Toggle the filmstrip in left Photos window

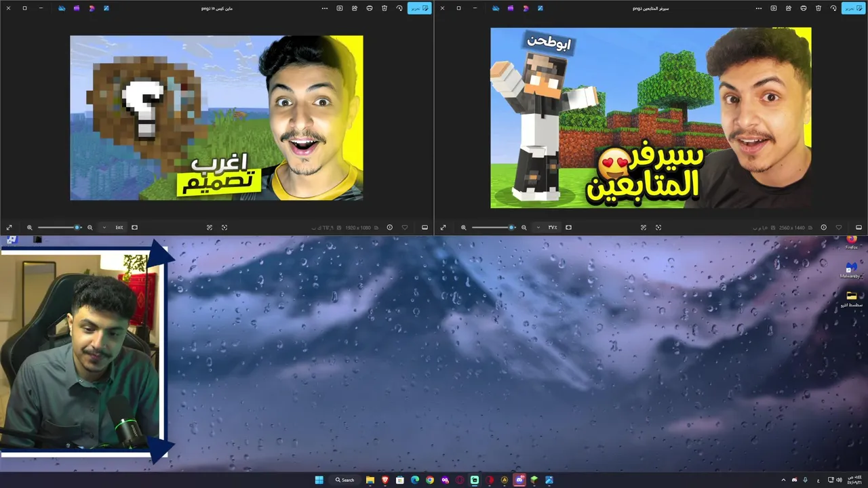tap(425, 228)
